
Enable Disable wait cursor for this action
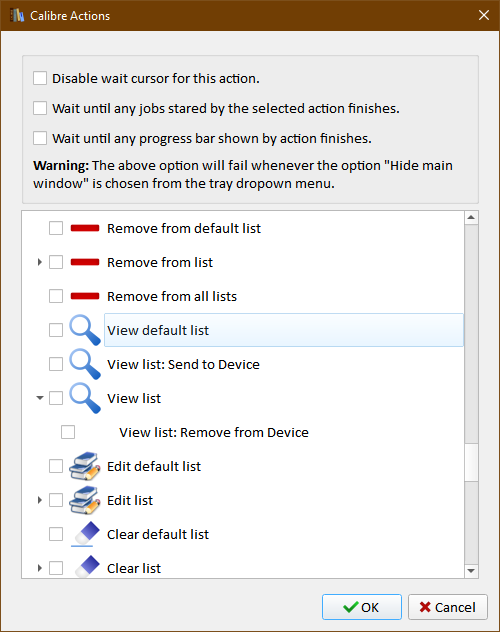pos(40,78)
